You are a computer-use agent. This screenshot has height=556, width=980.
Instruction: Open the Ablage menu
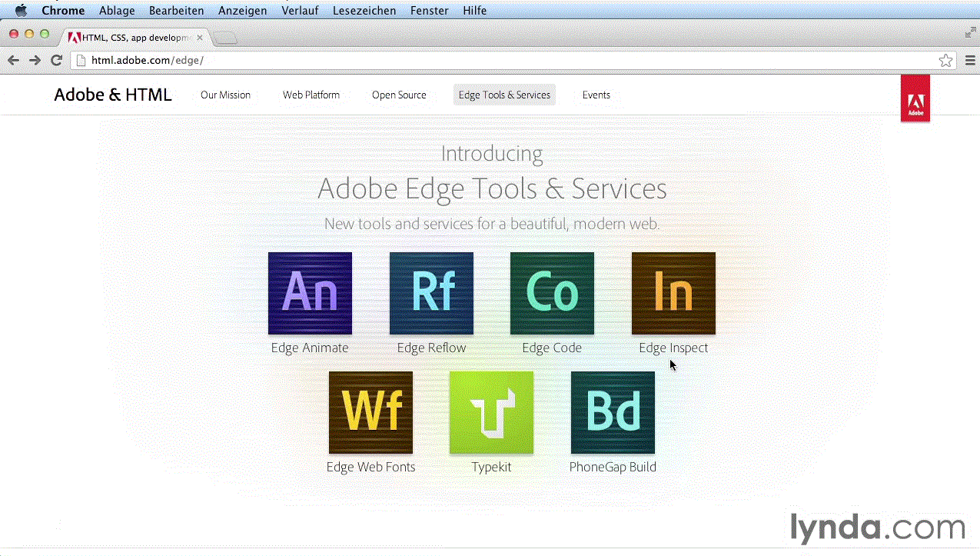[x=117, y=10]
